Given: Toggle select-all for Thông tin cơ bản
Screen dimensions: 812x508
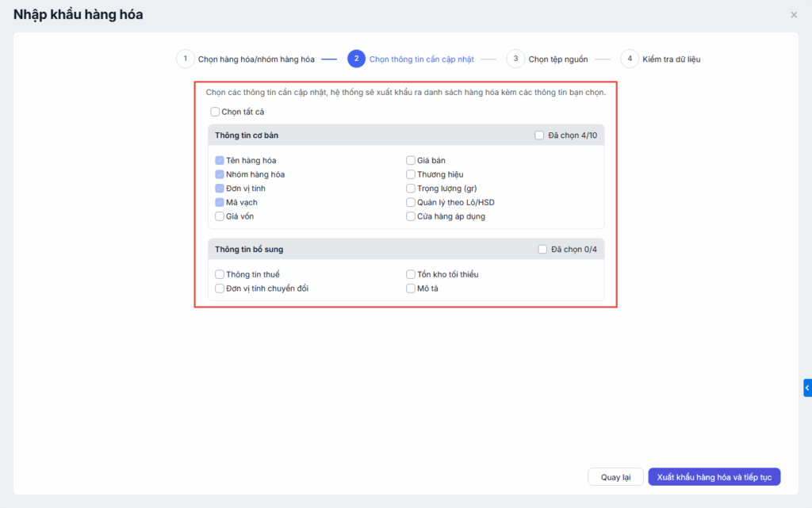Looking at the screenshot, I should tap(540, 136).
